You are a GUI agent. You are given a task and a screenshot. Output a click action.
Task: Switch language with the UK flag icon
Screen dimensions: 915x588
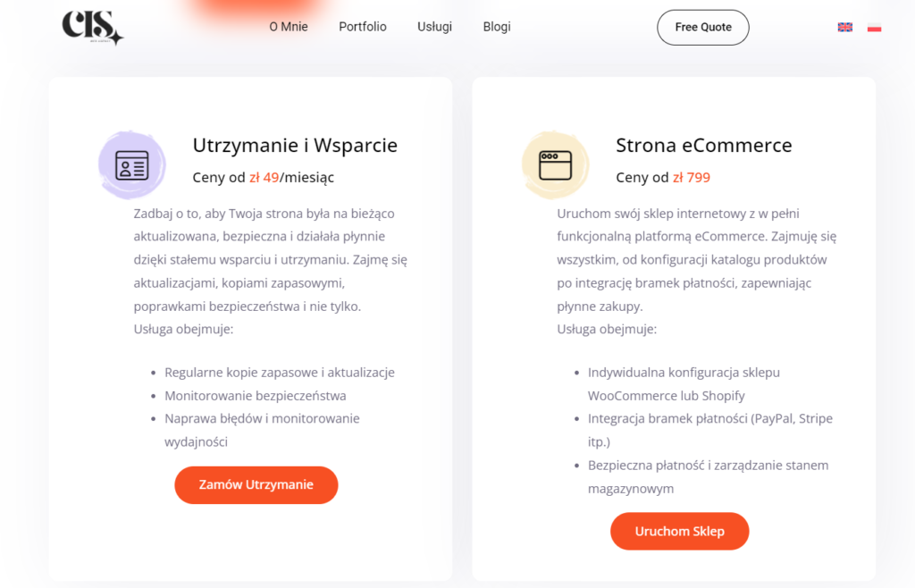point(845,28)
